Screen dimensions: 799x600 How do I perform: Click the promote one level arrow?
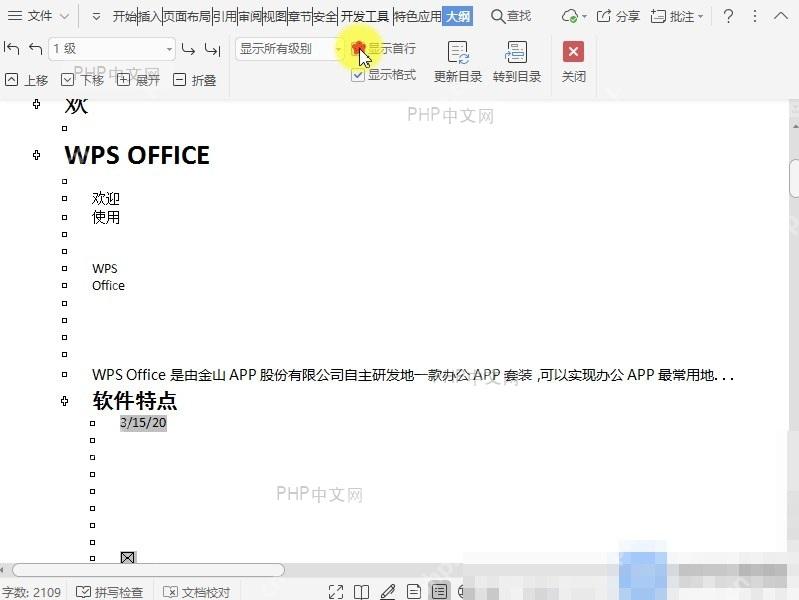click(36, 48)
